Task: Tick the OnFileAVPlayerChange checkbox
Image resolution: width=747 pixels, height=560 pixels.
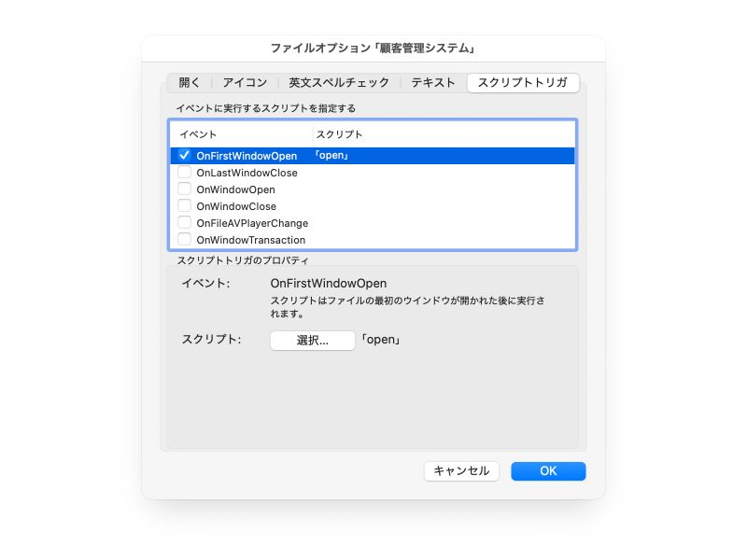Action: [x=184, y=223]
